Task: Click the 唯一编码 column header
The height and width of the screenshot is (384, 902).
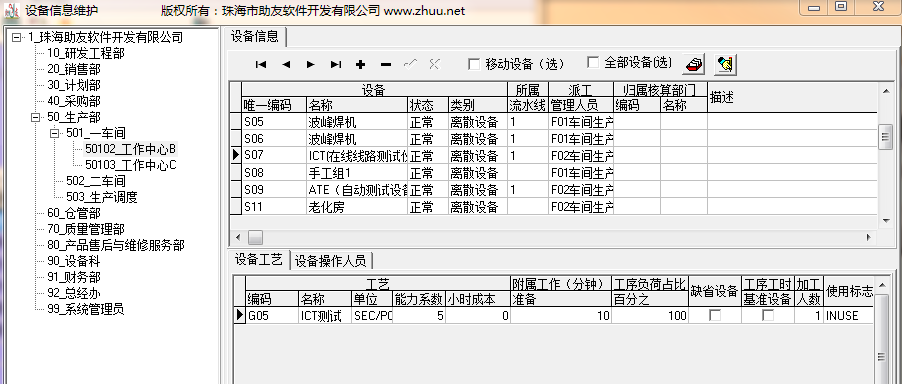Action: [274, 105]
